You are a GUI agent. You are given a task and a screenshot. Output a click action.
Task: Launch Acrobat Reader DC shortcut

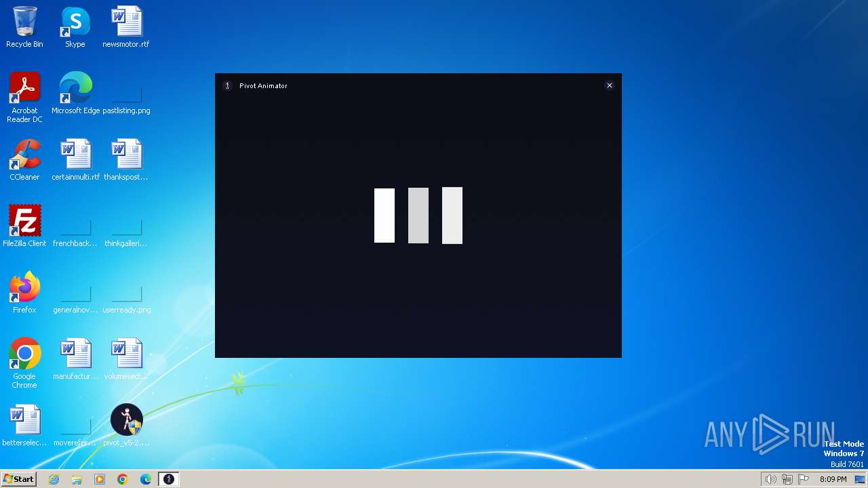pyautogui.click(x=24, y=98)
